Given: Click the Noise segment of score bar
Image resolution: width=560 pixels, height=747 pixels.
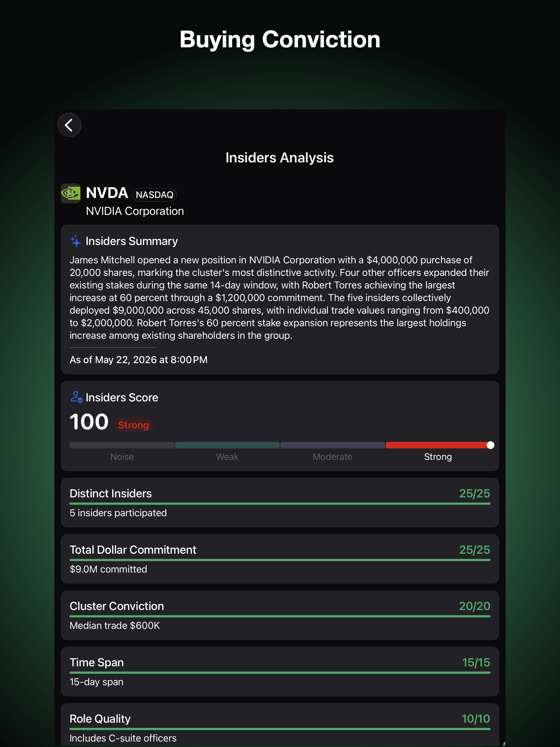Looking at the screenshot, I should (122, 445).
